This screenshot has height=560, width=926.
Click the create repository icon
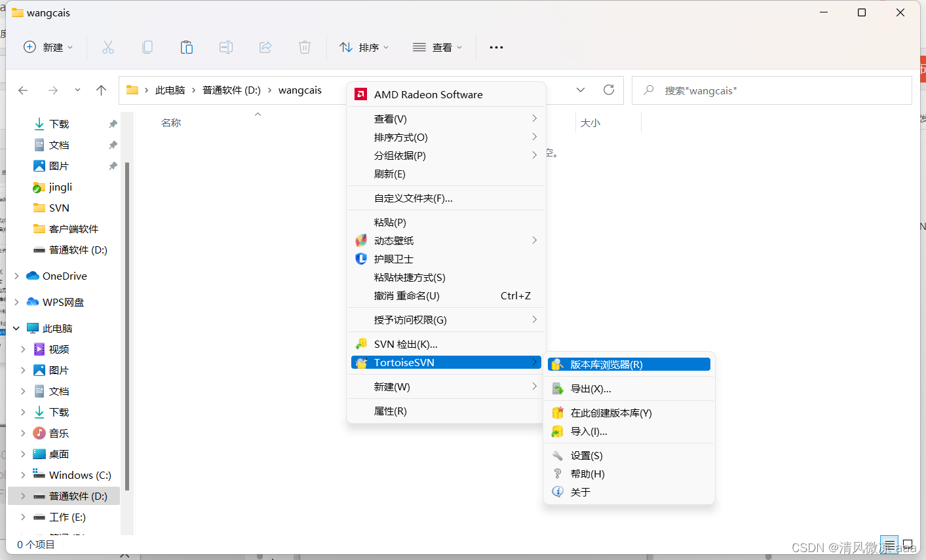[x=557, y=413]
